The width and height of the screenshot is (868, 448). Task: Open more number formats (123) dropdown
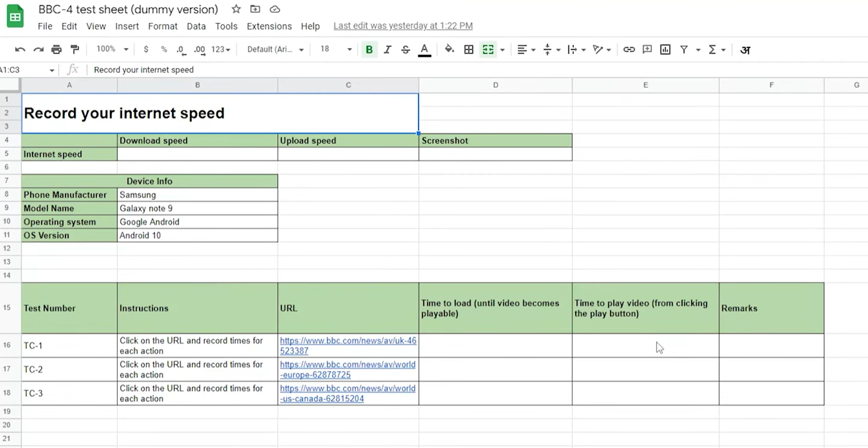point(221,49)
